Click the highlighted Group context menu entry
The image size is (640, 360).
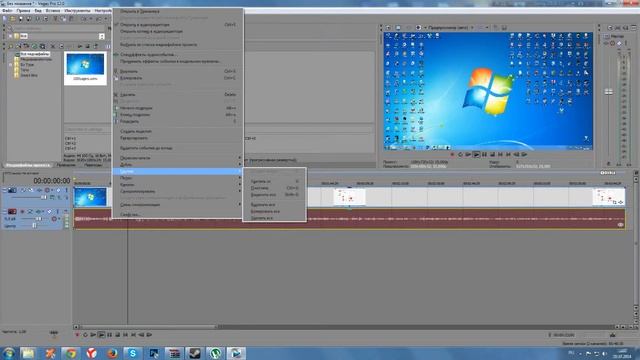(x=177, y=171)
